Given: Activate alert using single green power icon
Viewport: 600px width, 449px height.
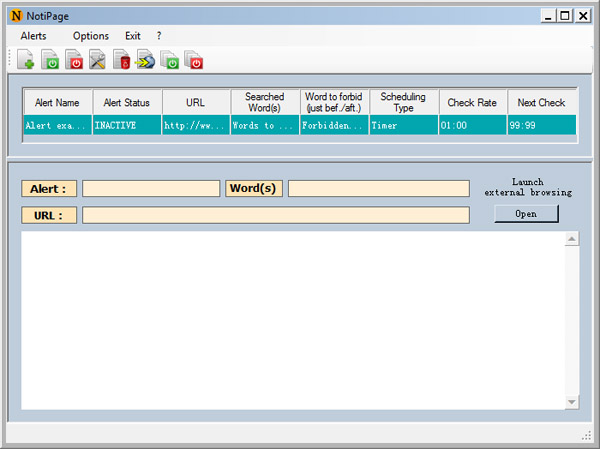Looking at the screenshot, I should click(51, 61).
